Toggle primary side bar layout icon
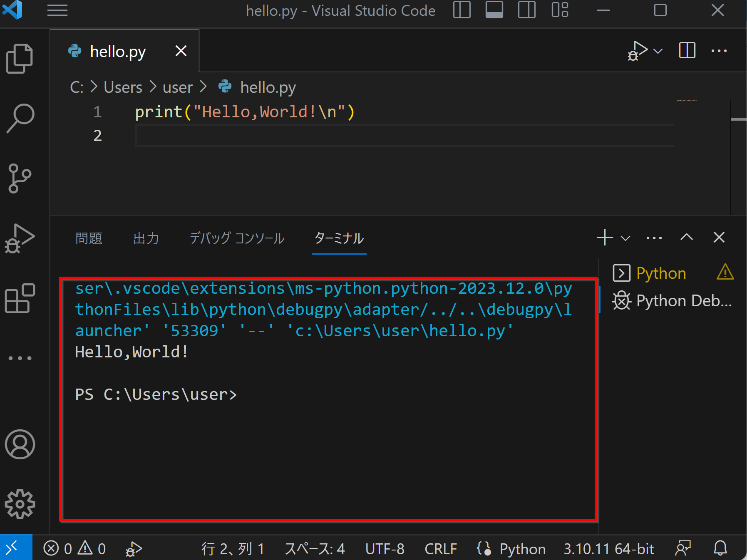The height and width of the screenshot is (560, 747). tap(462, 10)
